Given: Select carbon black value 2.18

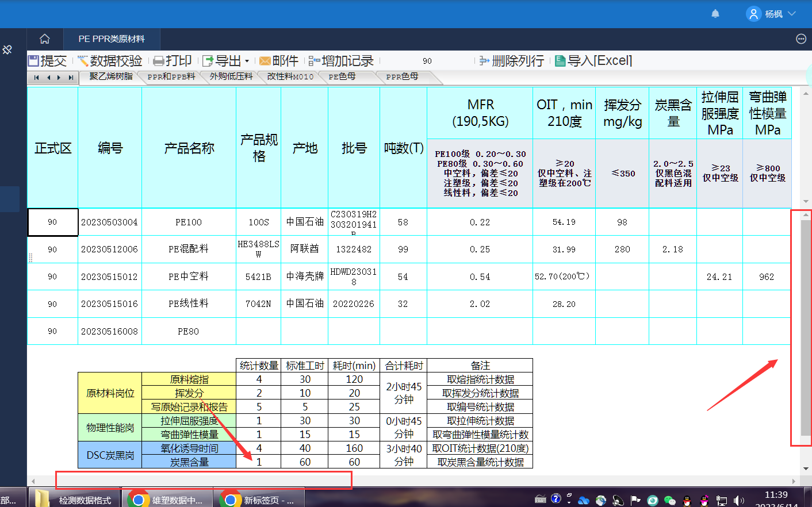Looking at the screenshot, I should (672, 249).
